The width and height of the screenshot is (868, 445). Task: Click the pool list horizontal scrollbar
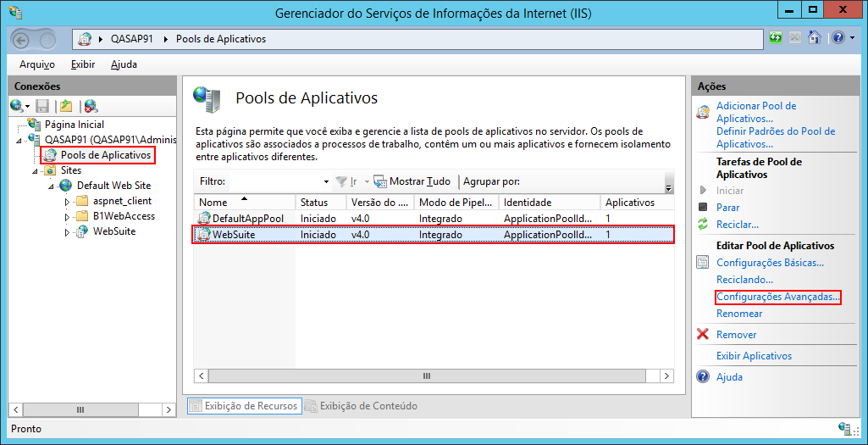pyautogui.click(x=426, y=375)
